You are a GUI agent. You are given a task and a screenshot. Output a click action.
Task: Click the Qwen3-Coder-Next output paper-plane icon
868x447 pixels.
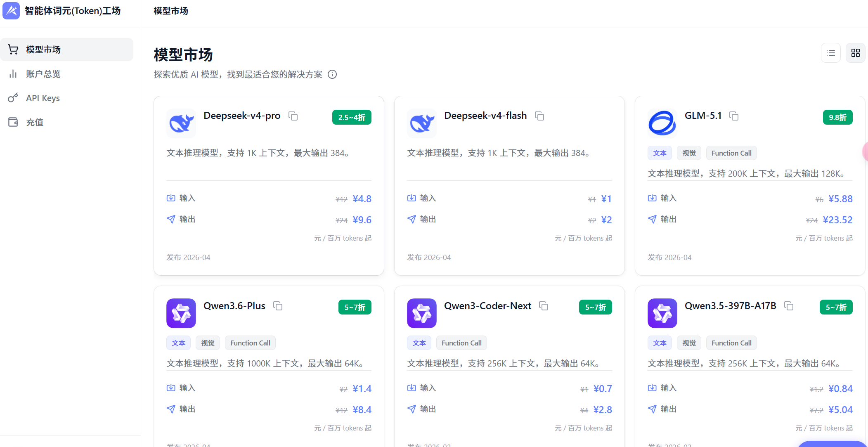(x=412, y=409)
